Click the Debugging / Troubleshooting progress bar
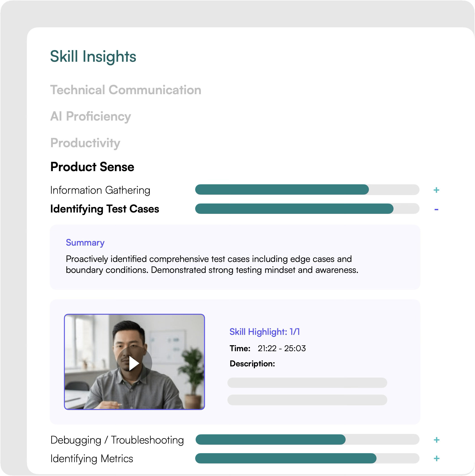This screenshot has width=475, height=476. click(x=307, y=440)
